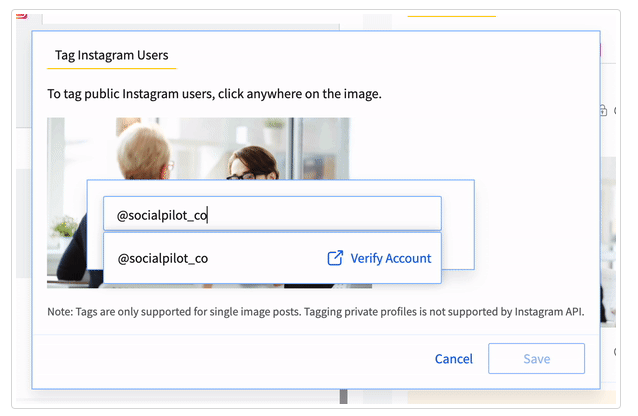This screenshot has height=416, width=638.
Task: Focus the username input with @socialpilot_co
Action: pyautogui.click(x=272, y=214)
